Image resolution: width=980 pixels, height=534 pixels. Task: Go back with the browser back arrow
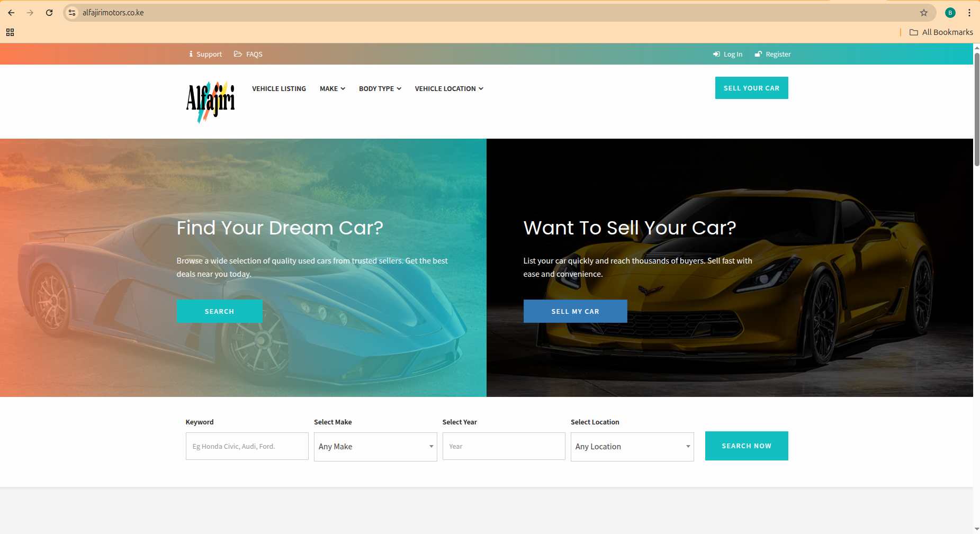coord(11,13)
